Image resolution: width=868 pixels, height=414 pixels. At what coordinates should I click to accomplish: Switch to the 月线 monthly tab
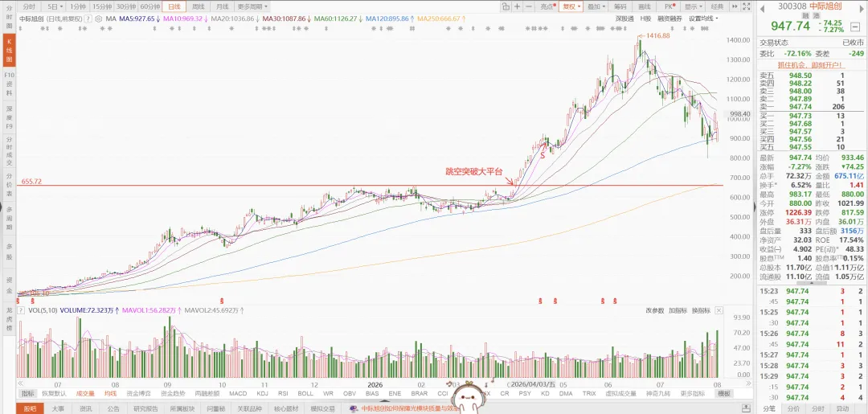tap(222, 6)
